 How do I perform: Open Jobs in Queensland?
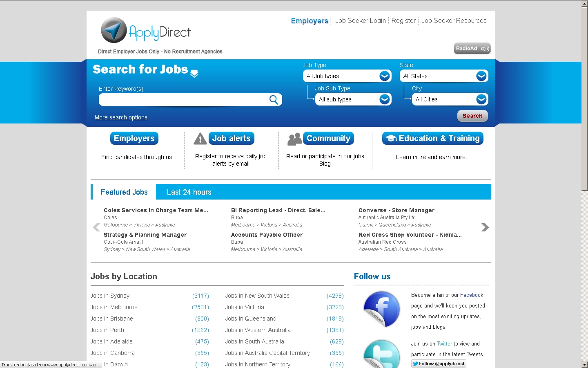251,319
